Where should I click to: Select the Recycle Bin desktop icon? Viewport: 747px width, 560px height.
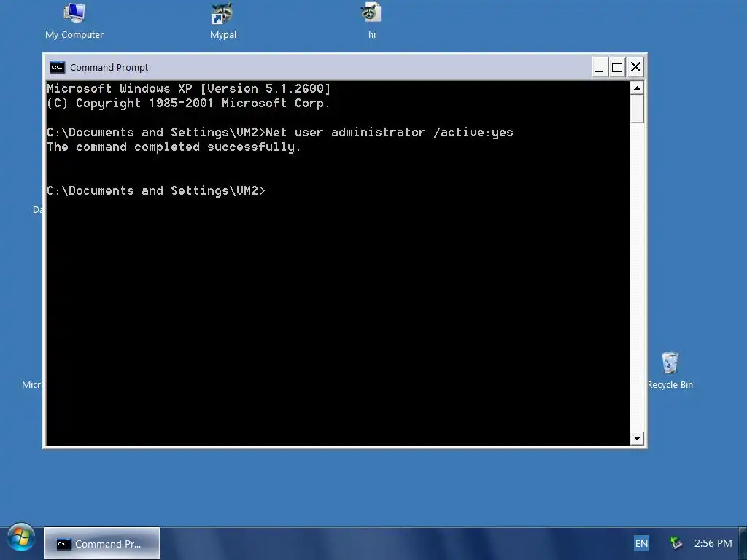(x=670, y=371)
